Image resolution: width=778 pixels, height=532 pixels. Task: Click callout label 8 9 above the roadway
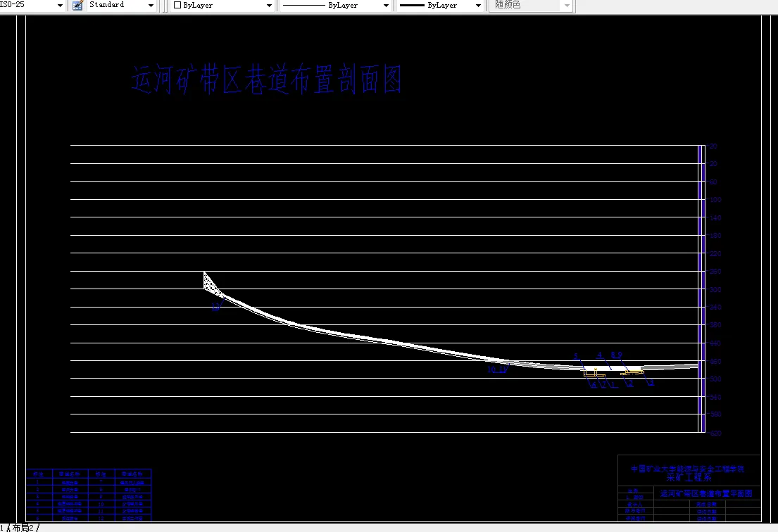[616, 355]
